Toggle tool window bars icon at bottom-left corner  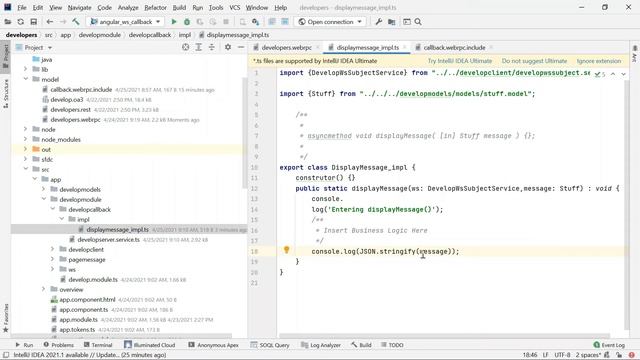6,355
